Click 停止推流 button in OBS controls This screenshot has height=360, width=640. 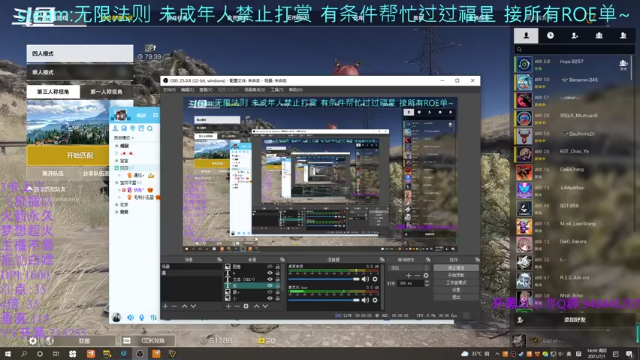(456, 268)
